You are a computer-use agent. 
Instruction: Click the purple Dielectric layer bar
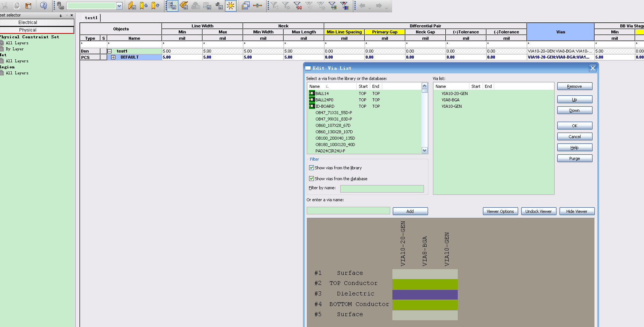click(425, 294)
